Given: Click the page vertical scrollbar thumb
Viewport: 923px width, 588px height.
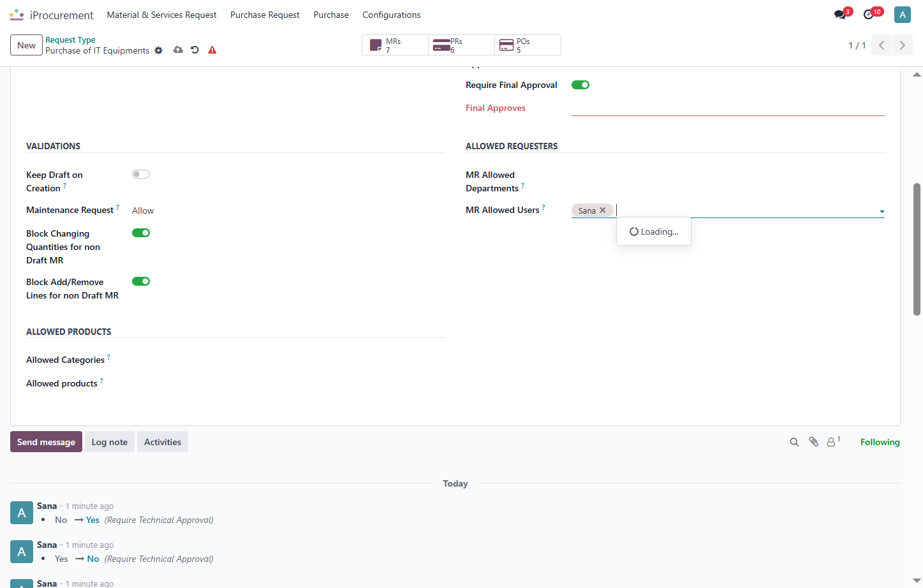Looking at the screenshot, I should pyautogui.click(x=917, y=249).
